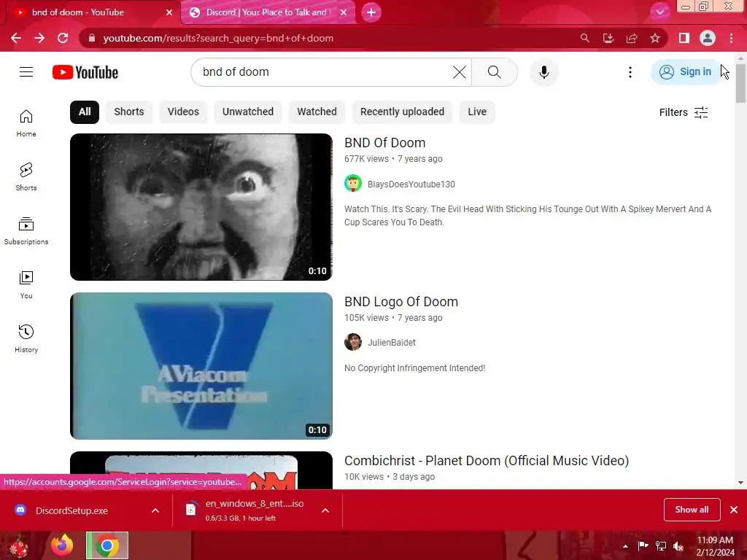747x560 pixels.
Task: Open the BND Logo Of Doom title
Action: [401, 302]
